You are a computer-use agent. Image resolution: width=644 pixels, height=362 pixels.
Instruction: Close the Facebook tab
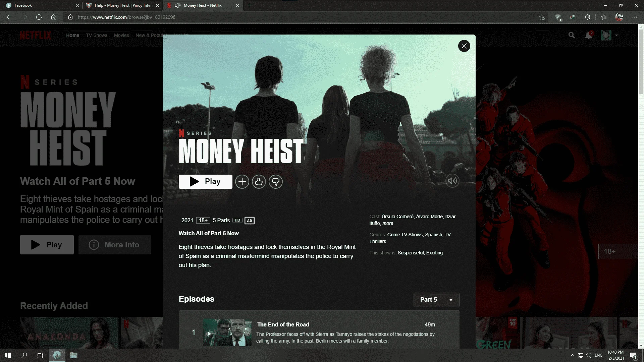77,5
